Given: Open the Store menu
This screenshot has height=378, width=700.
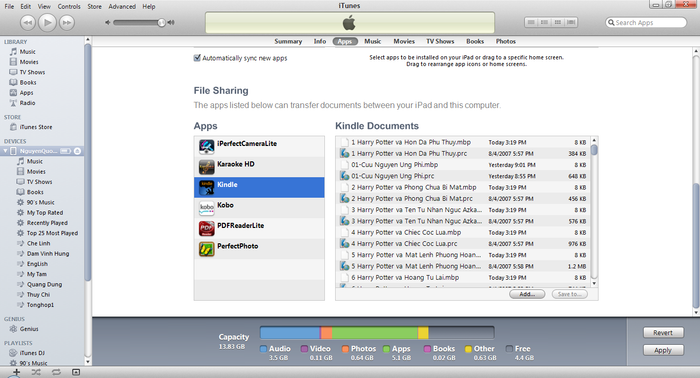Looking at the screenshot, I should pyautogui.click(x=94, y=6).
